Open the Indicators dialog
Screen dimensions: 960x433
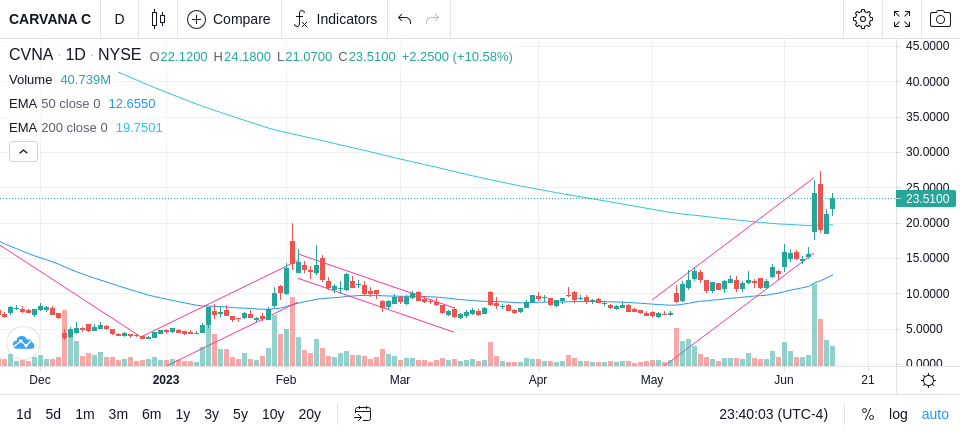pos(335,19)
